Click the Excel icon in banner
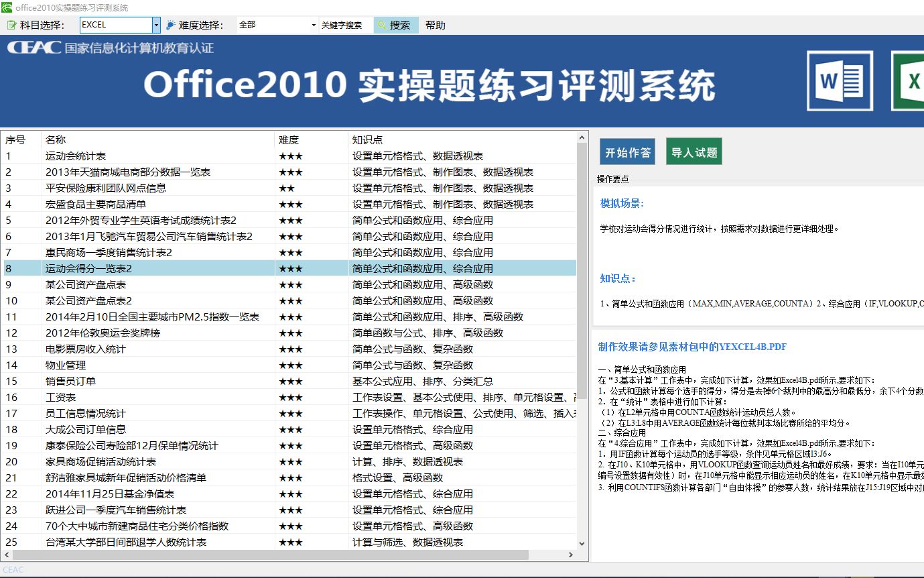924x578 pixels. [x=909, y=81]
